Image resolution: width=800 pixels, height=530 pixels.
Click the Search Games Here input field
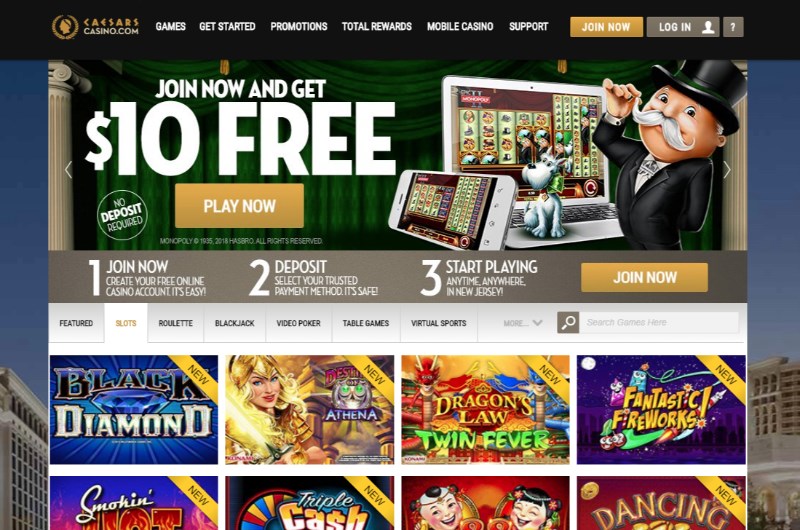(659, 322)
